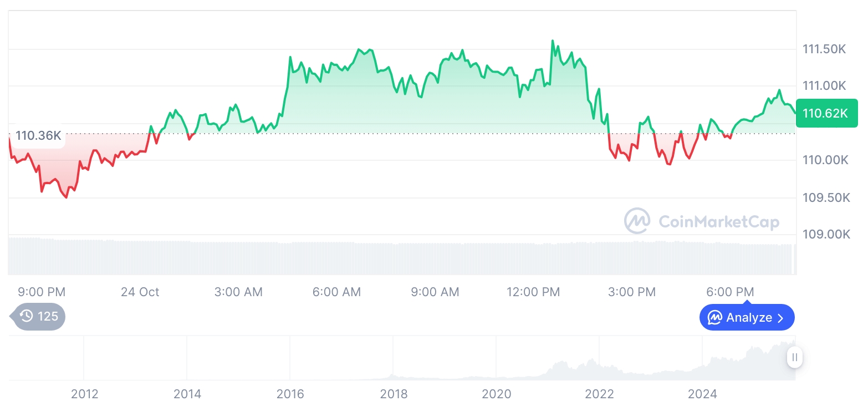Viewport: 868px width, 406px height.
Task: Jump to 2022 on the overview timeline
Action: (x=599, y=394)
